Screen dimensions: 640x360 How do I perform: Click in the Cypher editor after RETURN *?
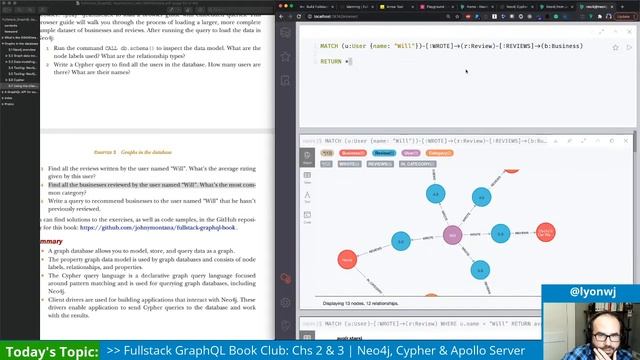click(351, 62)
